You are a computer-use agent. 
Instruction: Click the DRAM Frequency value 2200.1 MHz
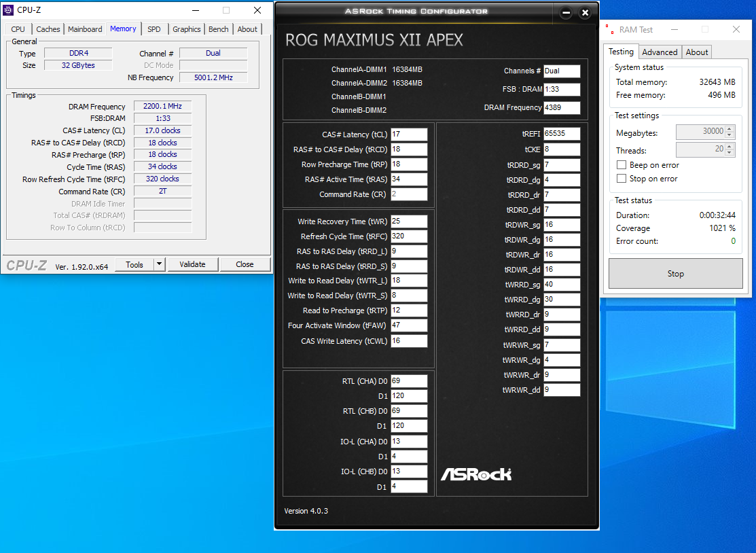coord(162,106)
